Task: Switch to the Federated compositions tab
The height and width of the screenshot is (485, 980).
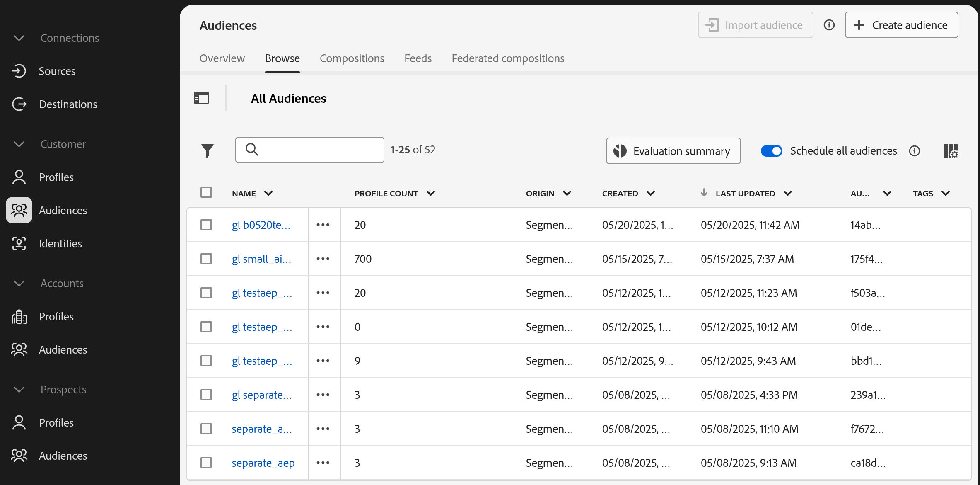Action: [508, 58]
